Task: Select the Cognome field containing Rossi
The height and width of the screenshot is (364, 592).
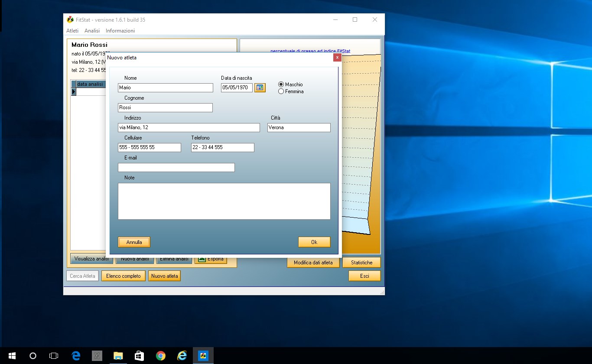Action: 165,107
